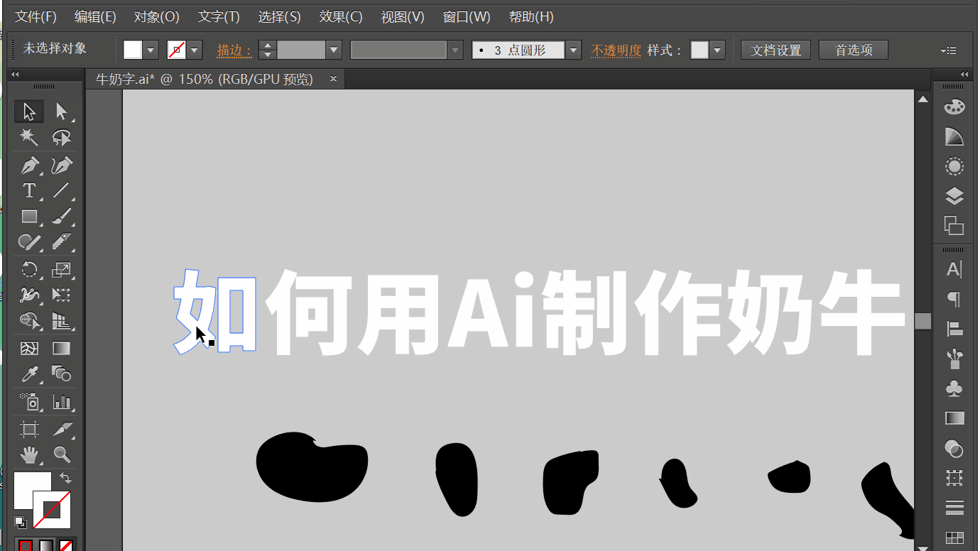Viewport: 980px width, 551px height.
Task: Select the Shape Builder tool
Action: pos(29,321)
